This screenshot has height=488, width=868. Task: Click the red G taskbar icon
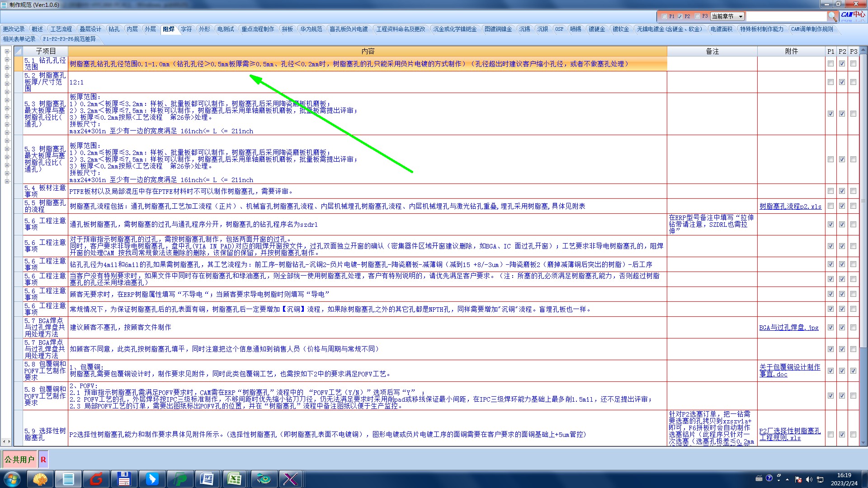click(96, 479)
